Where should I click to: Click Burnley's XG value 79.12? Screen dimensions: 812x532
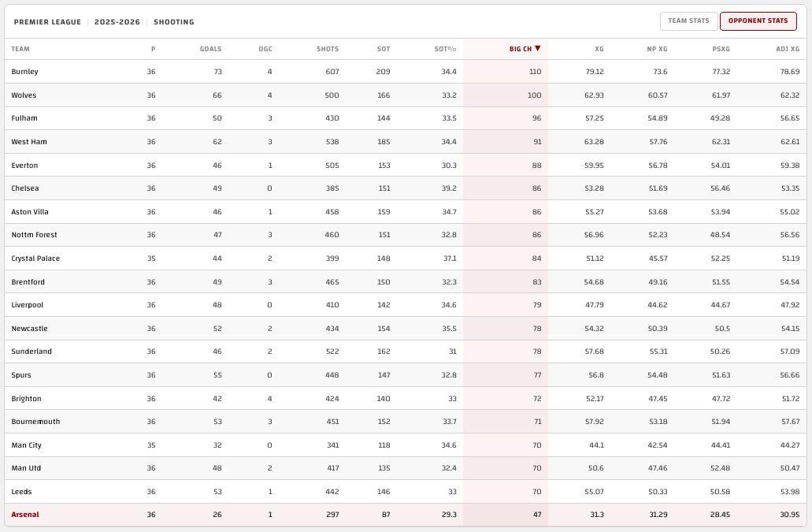coord(595,72)
